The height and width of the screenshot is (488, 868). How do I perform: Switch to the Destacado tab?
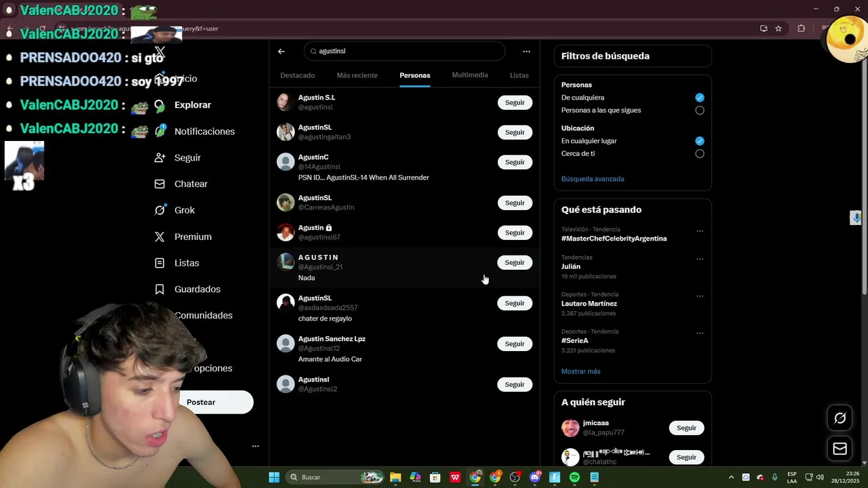pos(298,75)
